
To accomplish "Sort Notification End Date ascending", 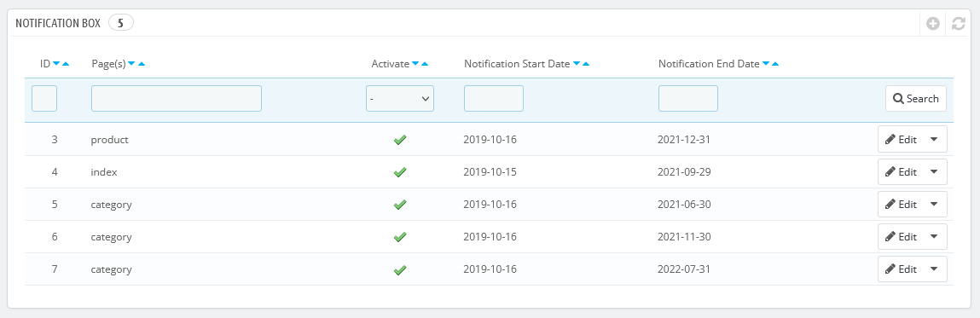I will 775,64.
